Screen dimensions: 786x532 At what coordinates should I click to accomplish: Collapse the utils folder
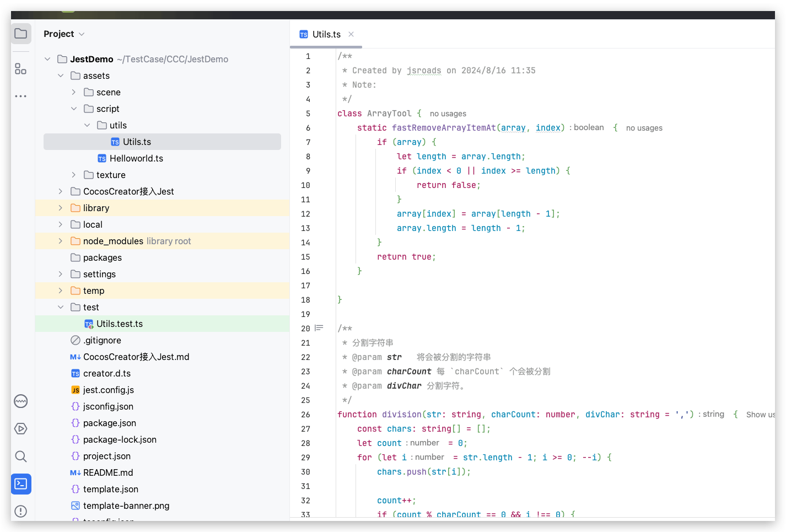pyautogui.click(x=87, y=125)
